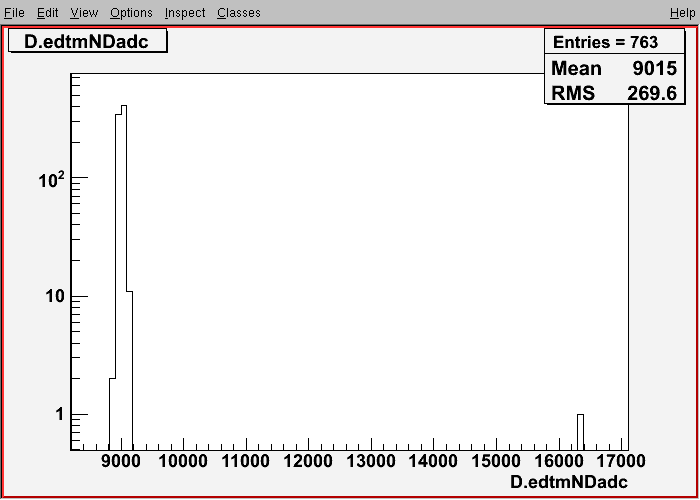Click the x-axis label 10000

pyautogui.click(x=183, y=461)
